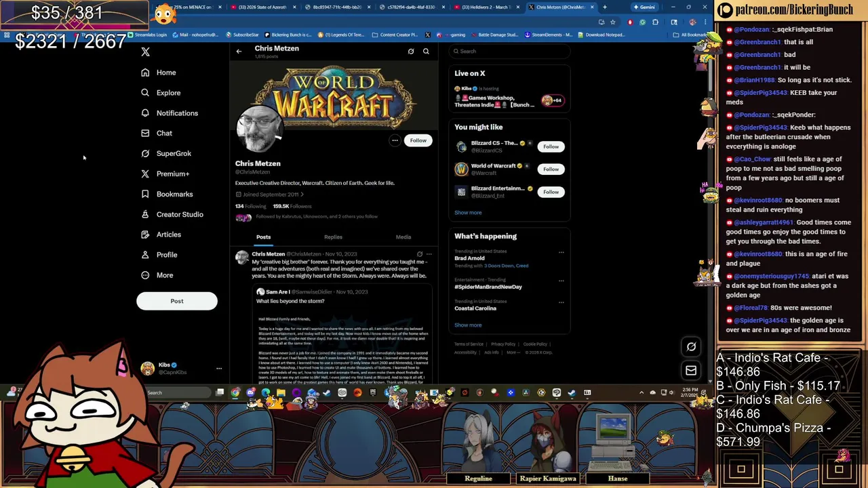Open Chat in the X sidebar
This screenshot has width=868, height=488.
click(157, 134)
